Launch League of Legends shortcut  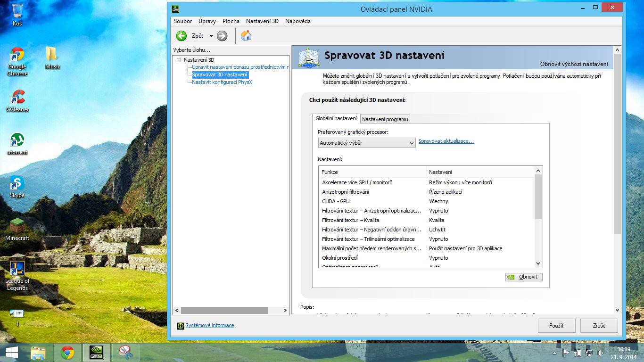pos(17,276)
